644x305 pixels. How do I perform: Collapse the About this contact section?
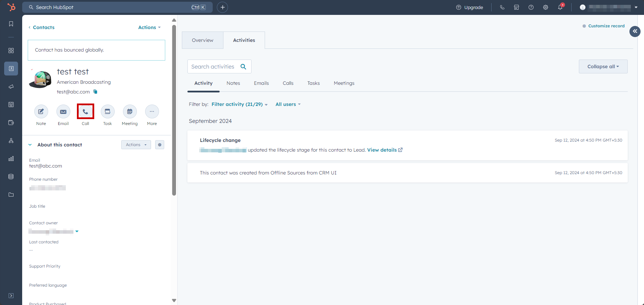click(x=30, y=145)
